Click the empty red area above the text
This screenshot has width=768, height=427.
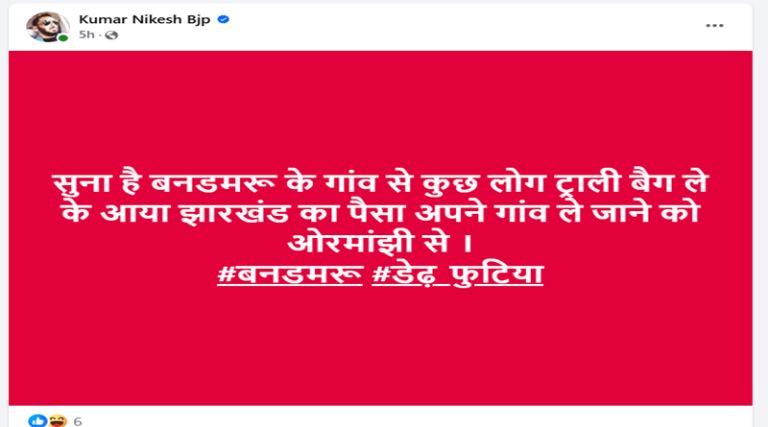click(380, 108)
